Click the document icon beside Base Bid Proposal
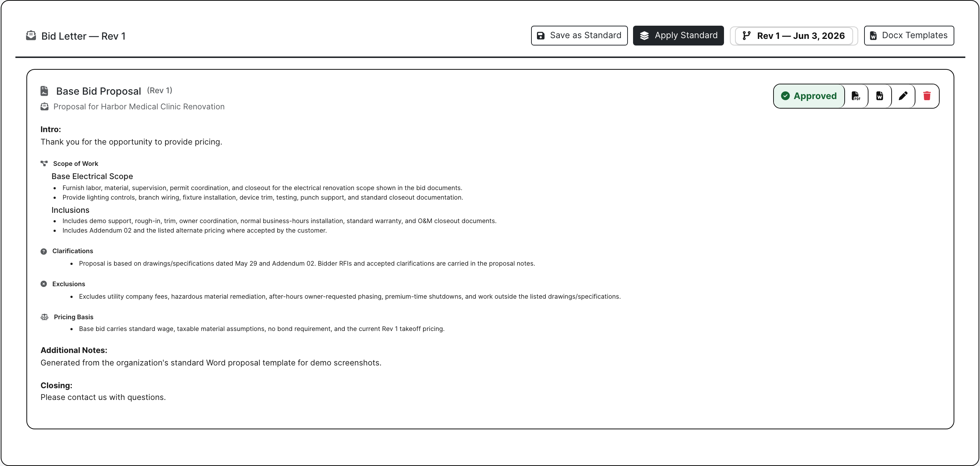Image resolution: width=980 pixels, height=466 pixels. click(x=44, y=91)
